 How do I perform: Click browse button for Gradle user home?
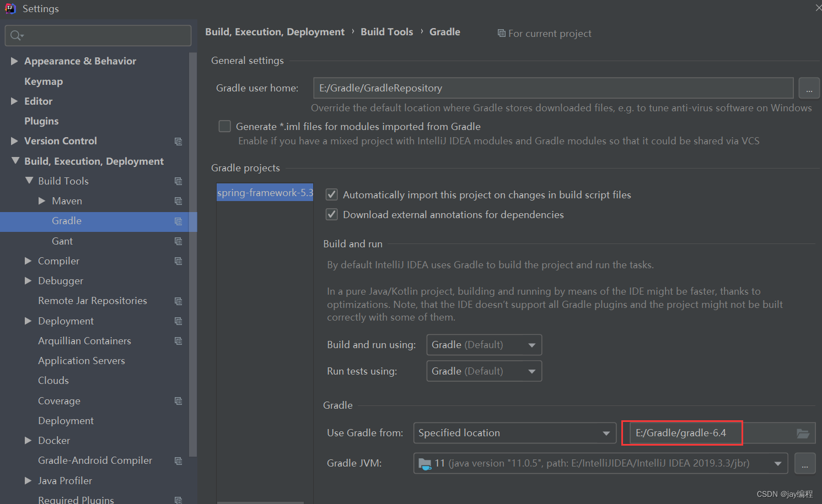click(x=809, y=88)
